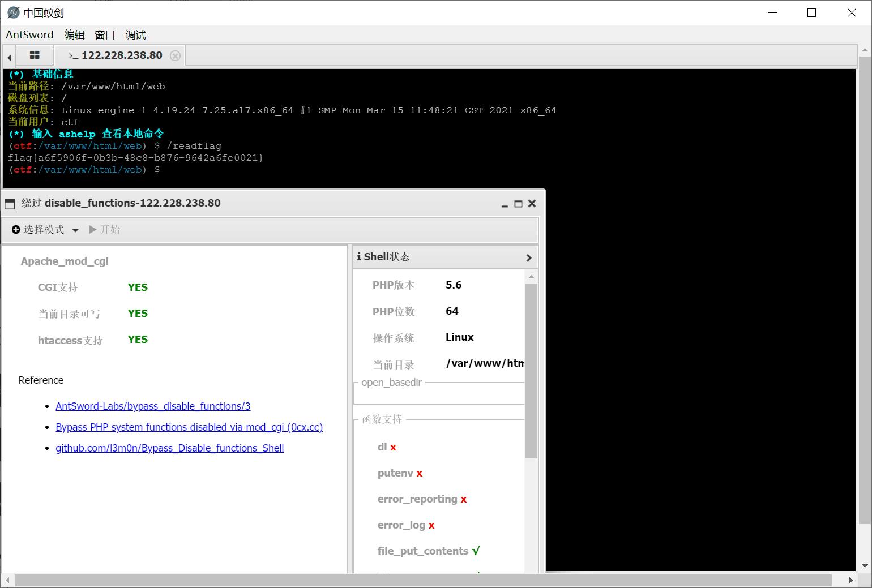This screenshot has width=872, height=588.
Task: Click the 开始 start button
Action: [x=105, y=230]
